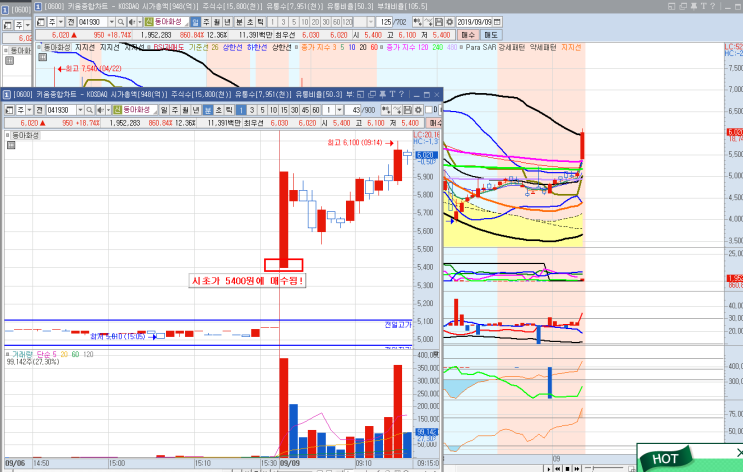
Task: Close the HOT banner at bottom right
Action: (x=740, y=453)
